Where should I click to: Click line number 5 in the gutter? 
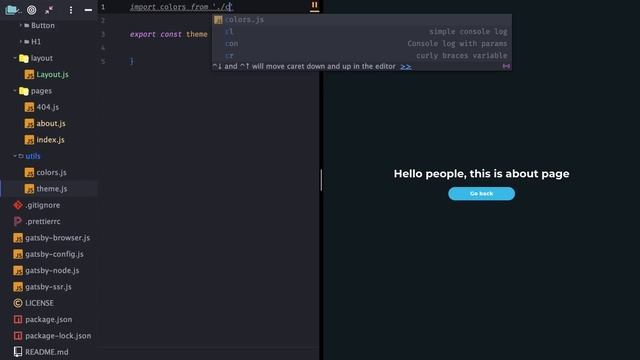(103, 61)
